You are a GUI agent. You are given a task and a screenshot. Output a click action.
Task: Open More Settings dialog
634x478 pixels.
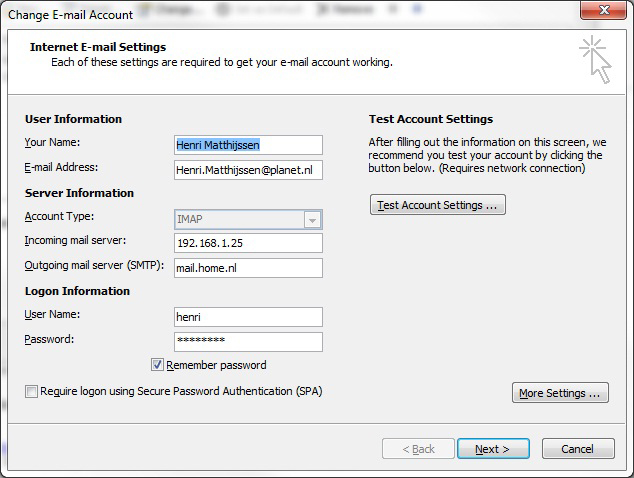560,393
